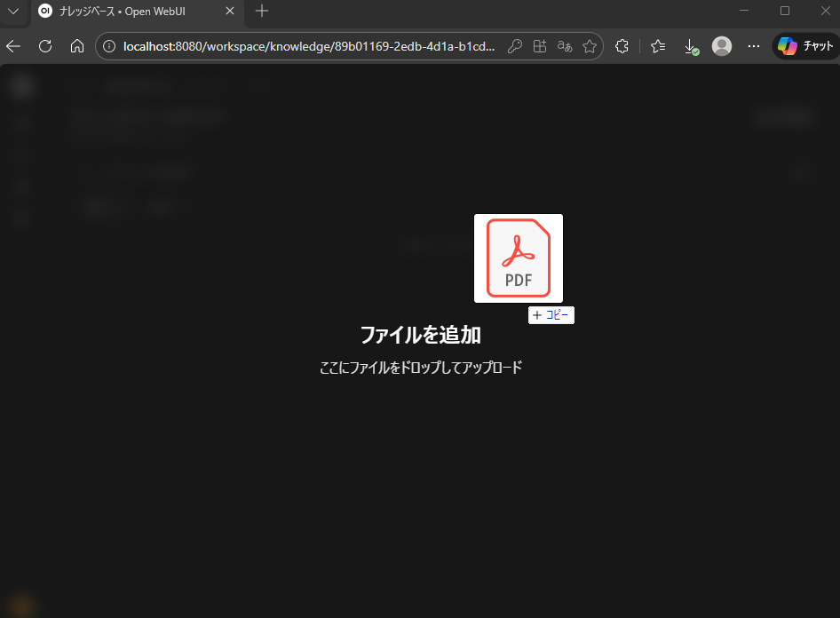Click the PDF file icon being dragged
Image resolution: width=840 pixels, height=618 pixels.
pos(519,257)
